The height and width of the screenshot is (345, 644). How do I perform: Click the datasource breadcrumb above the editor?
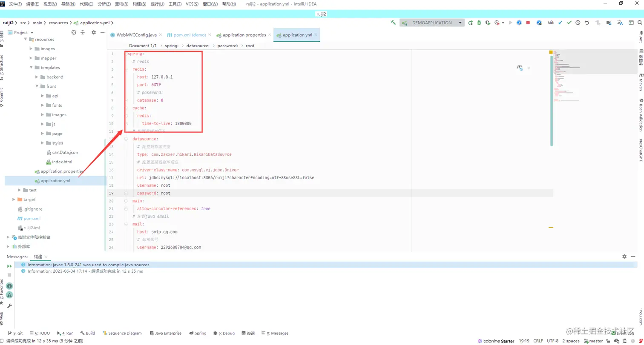tap(199, 46)
